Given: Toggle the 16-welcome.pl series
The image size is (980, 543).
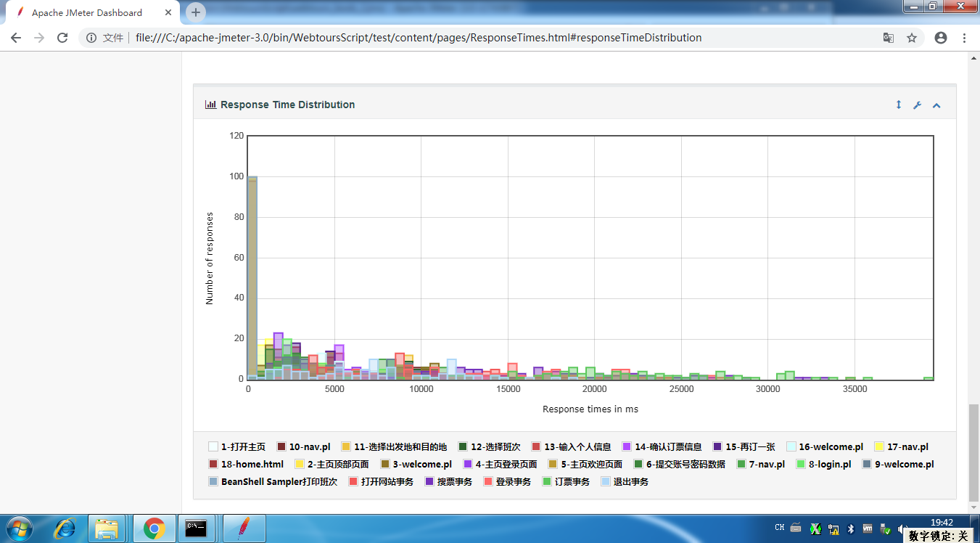Looking at the screenshot, I should [824, 447].
